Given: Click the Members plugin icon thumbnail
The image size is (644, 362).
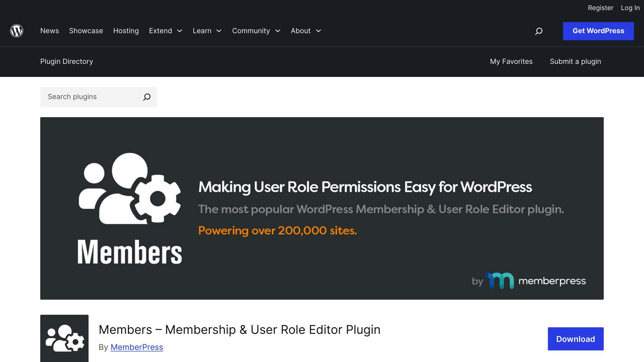Looking at the screenshot, I should (64, 338).
